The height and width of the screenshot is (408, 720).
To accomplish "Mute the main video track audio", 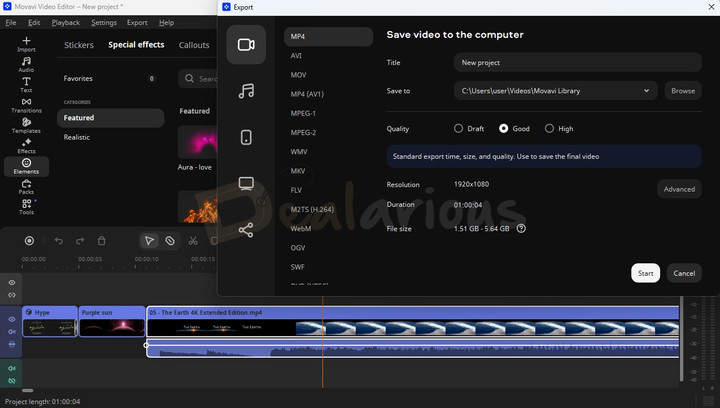I will [x=12, y=331].
